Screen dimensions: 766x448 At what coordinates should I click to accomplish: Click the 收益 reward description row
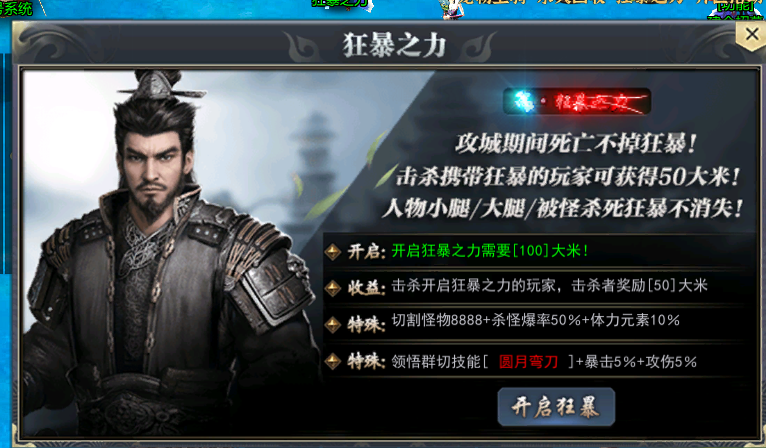[x=539, y=287]
